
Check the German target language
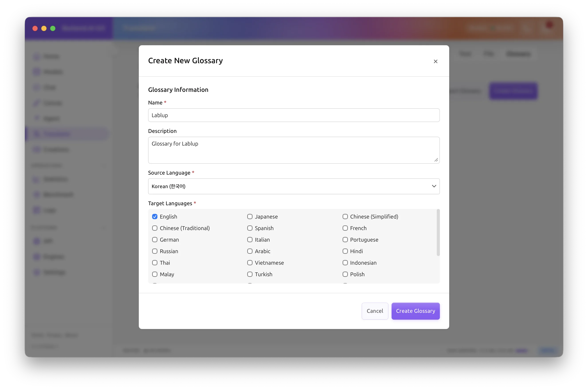(x=155, y=240)
